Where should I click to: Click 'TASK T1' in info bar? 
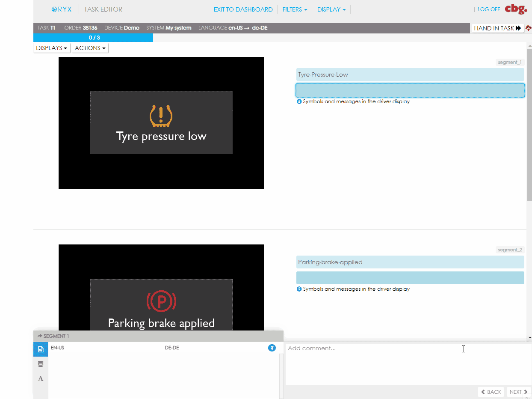pos(47,28)
